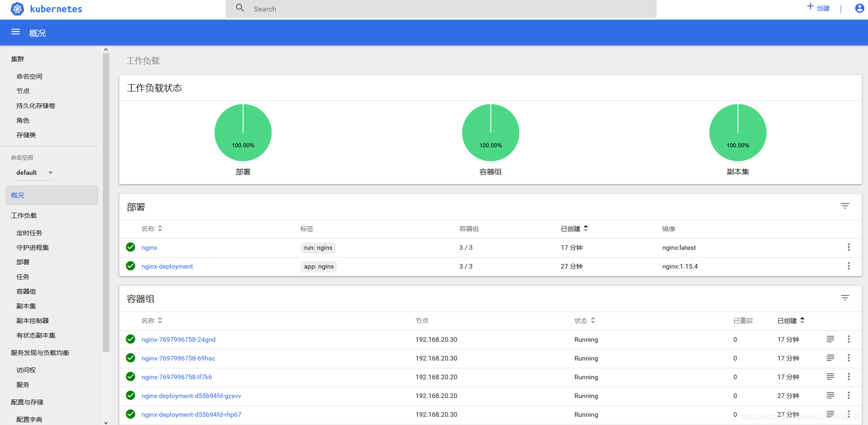Open actions menu for pod nginx-7697996758-69hsc
This screenshot has width=868, height=425.
(x=848, y=358)
